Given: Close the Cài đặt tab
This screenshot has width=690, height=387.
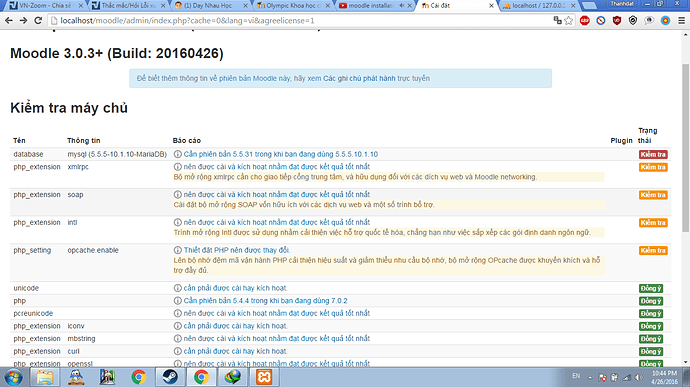Looking at the screenshot, I should click(491, 6).
